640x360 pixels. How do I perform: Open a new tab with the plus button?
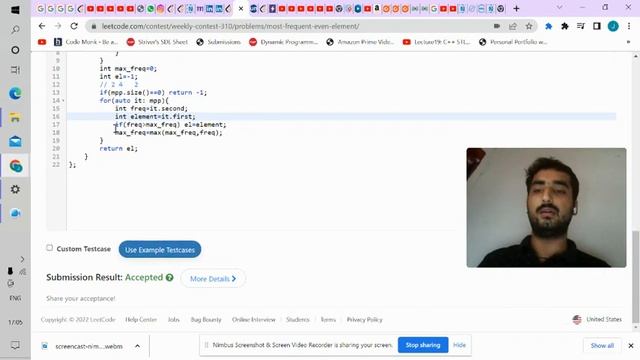click(516, 9)
